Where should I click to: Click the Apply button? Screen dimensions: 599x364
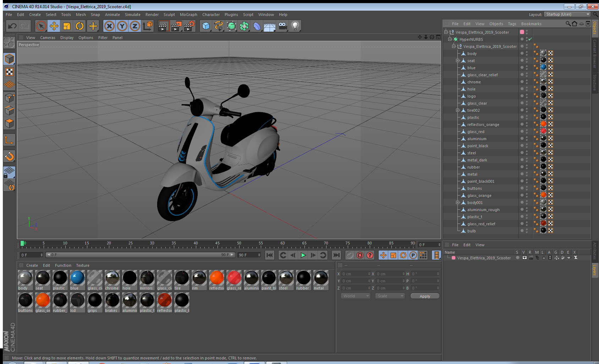click(x=425, y=296)
